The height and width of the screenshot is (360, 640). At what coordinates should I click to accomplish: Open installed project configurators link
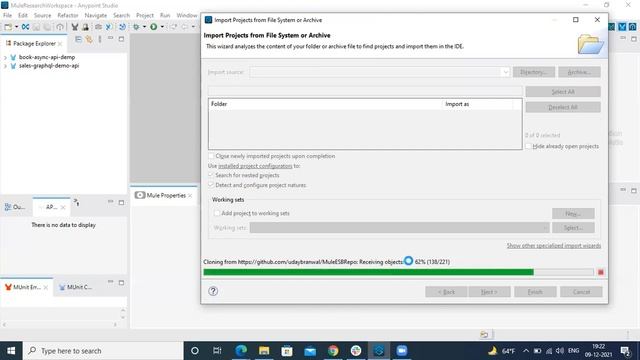255,166
